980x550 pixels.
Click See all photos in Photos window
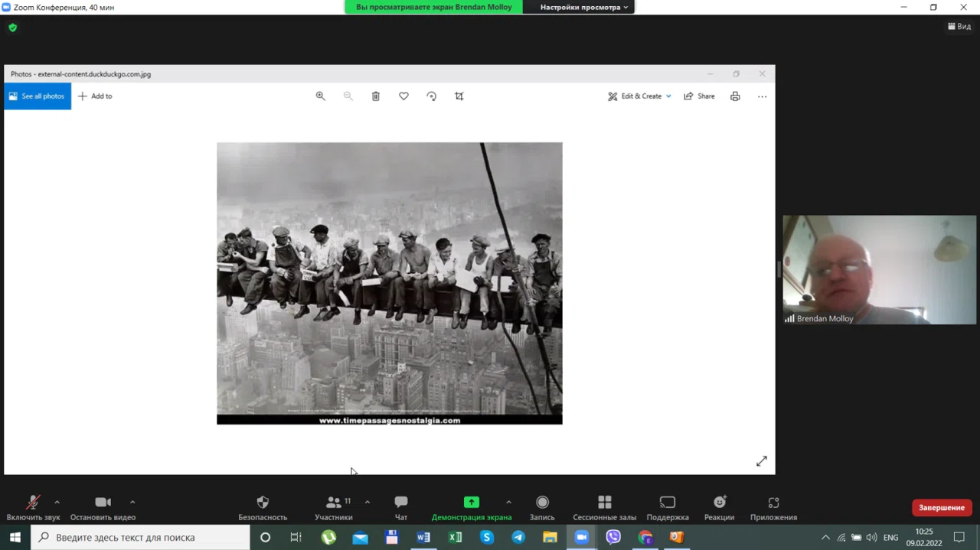[38, 96]
